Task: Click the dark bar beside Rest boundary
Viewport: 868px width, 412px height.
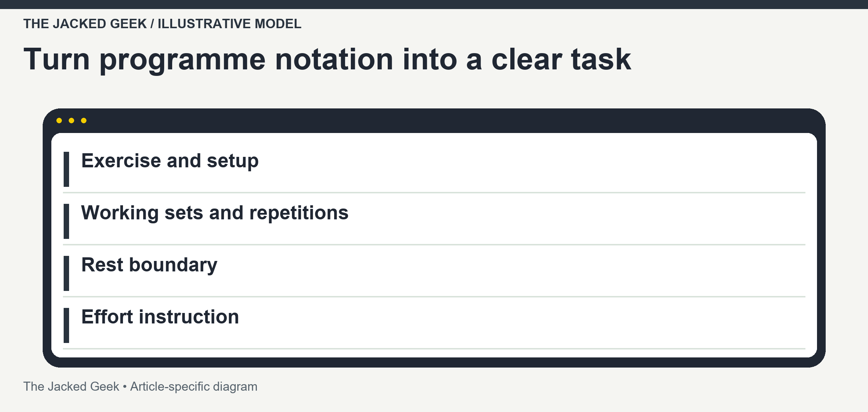Action: pos(66,273)
